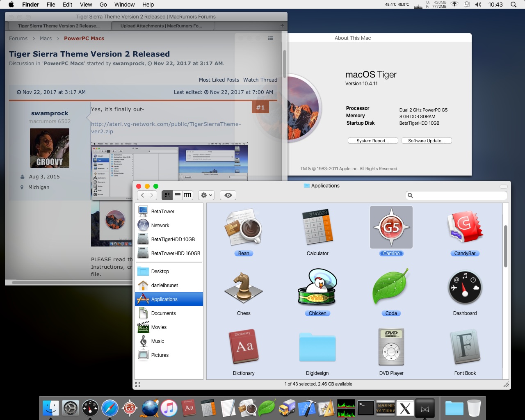Go forward in Finder window
This screenshot has height=420, width=525.
coord(152,195)
